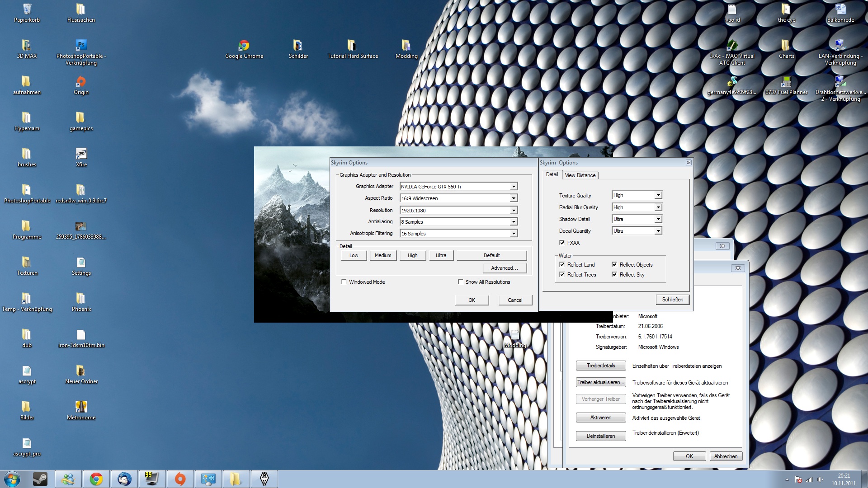Expand the Antialiasing dropdown

pyautogui.click(x=514, y=222)
